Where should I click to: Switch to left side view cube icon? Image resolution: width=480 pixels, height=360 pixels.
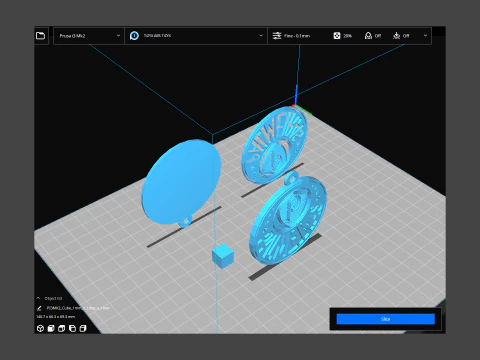pyautogui.click(x=72, y=329)
